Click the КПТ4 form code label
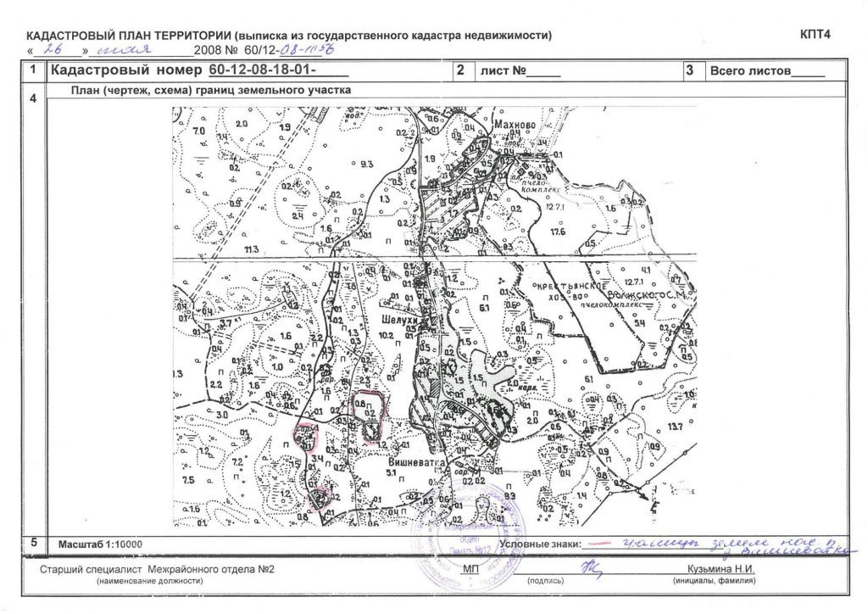The height and width of the screenshot is (614, 868). pyautogui.click(x=815, y=34)
